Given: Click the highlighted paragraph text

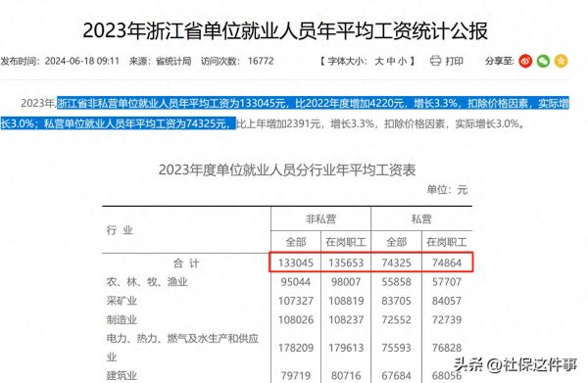Looking at the screenshot, I should [x=285, y=114].
